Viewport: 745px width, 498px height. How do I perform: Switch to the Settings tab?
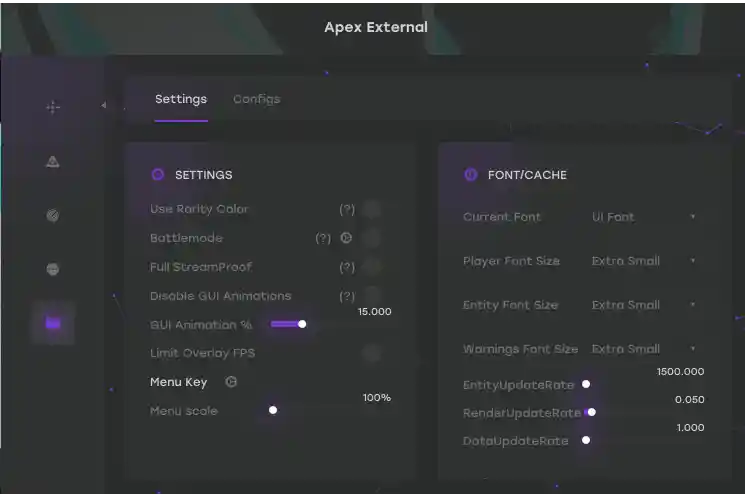tap(181, 99)
